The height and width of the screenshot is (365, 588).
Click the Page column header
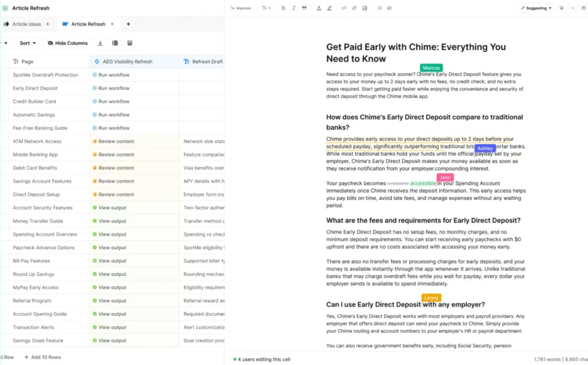[x=49, y=62]
